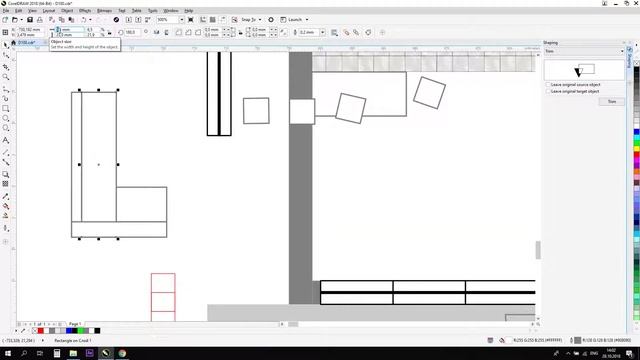Click the Full-screen preview icon
This screenshot has height=360, width=640.
click(x=191, y=20)
